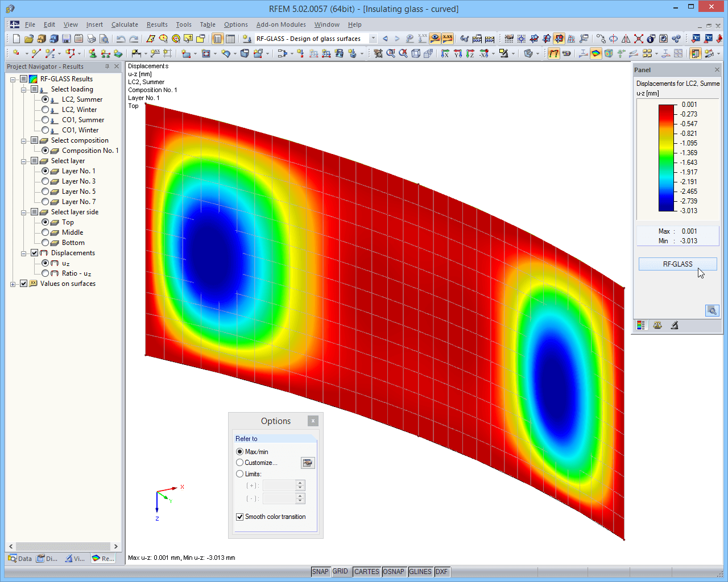Expand Values on surfaces tree node
The width and height of the screenshot is (728, 582).
pyautogui.click(x=13, y=284)
